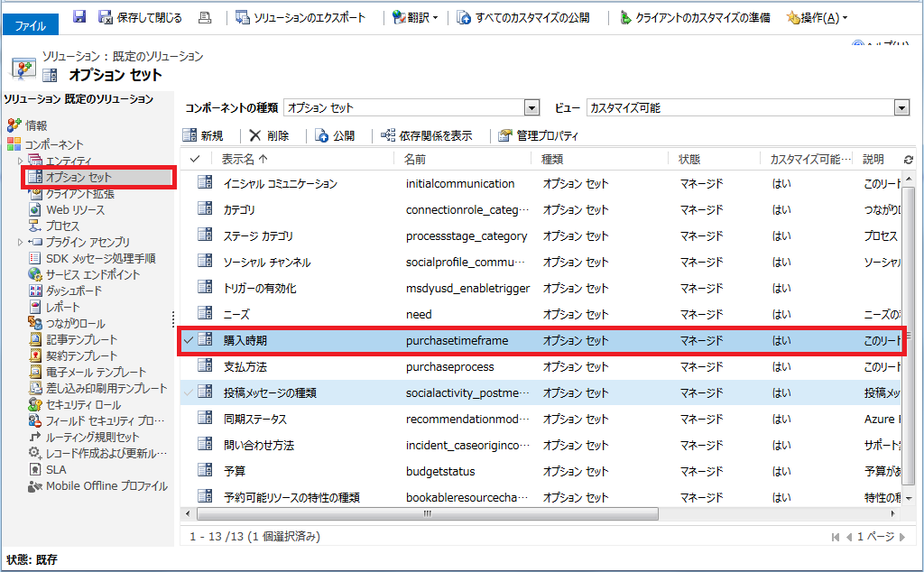Click クライアント拡張 icon in sidebar
924x572 pixels.
coord(35,193)
